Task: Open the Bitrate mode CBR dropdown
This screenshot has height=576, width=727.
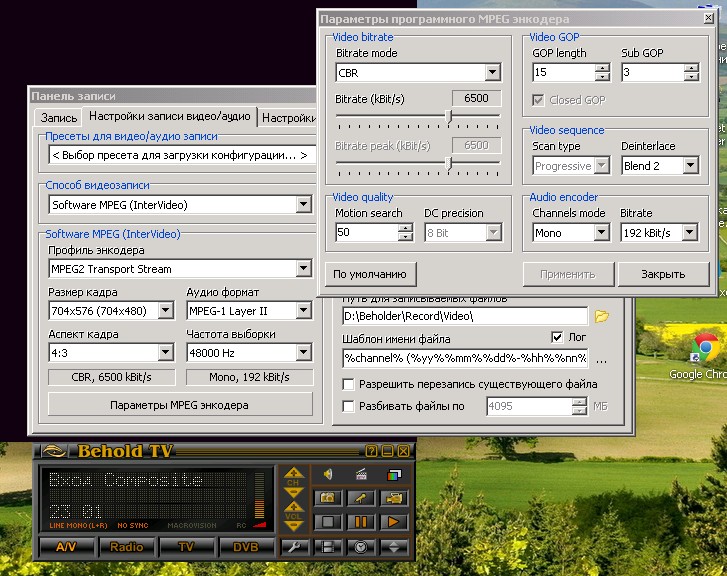Action: (x=492, y=73)
